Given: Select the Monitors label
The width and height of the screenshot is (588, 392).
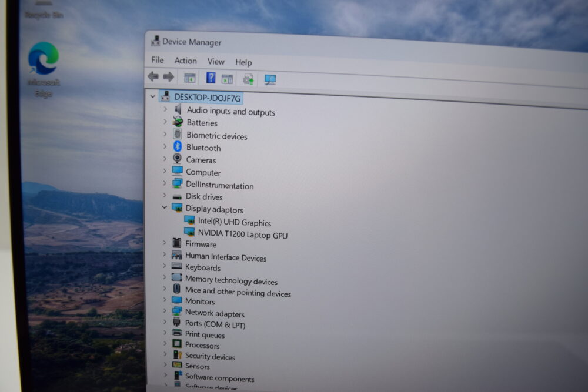Looking at the screenshot, I should (x=200, y=301).
